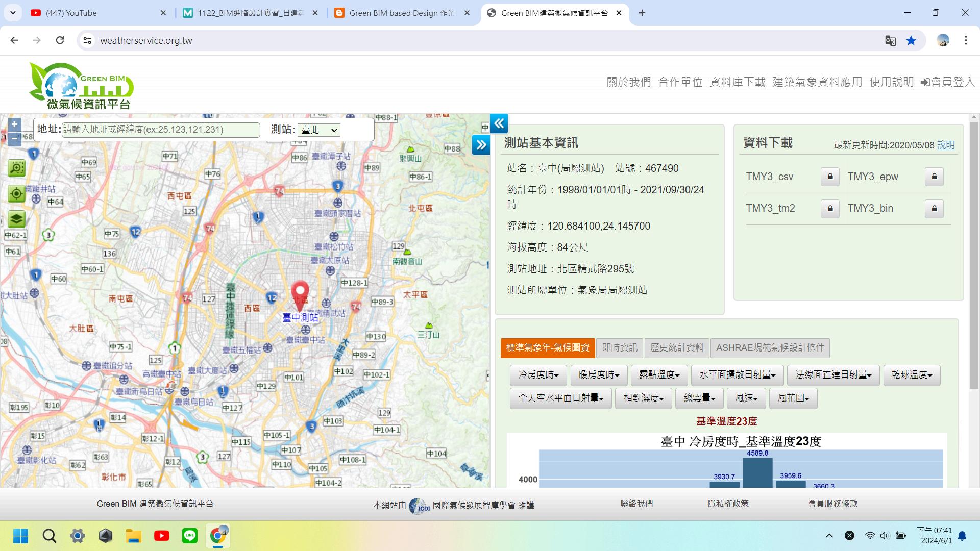Screen dimensions: 980x551
Task: Switch to ASHRAE規範氣候設計條件 tab
Action: tap(770, 348)
